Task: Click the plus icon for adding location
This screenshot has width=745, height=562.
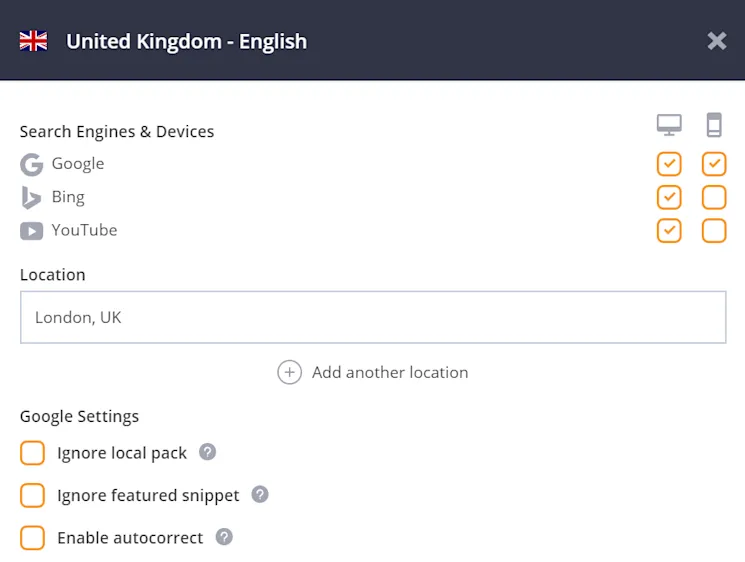Action: tap(289, 372)
